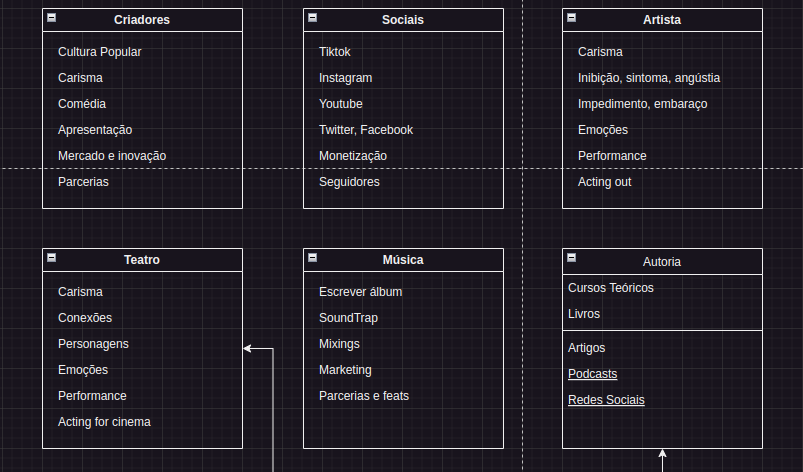Click the Música title header
This screenshot has height=472, width=803.
point(403,260)
